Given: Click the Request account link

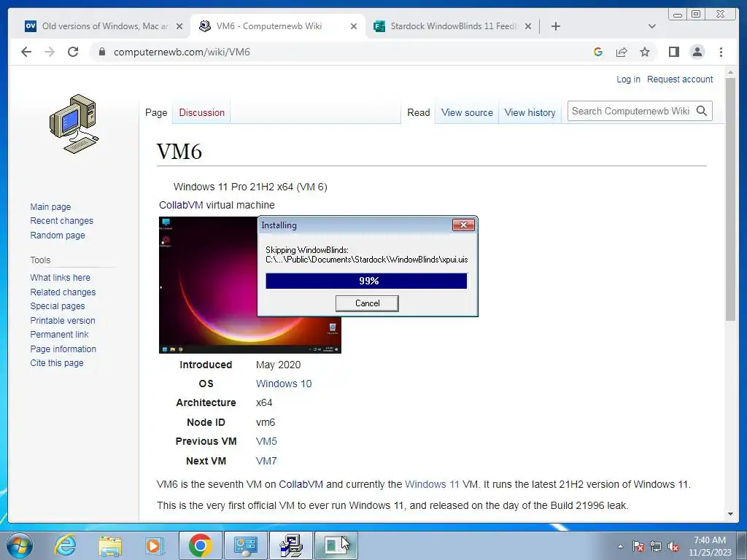Looking at the screenshot, I should (680, 79).
